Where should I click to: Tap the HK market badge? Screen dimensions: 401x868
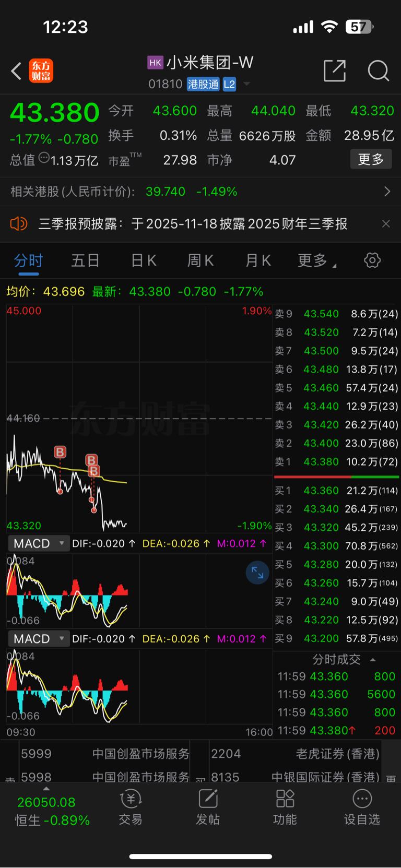pyautogui.click(x=155, y=63)
